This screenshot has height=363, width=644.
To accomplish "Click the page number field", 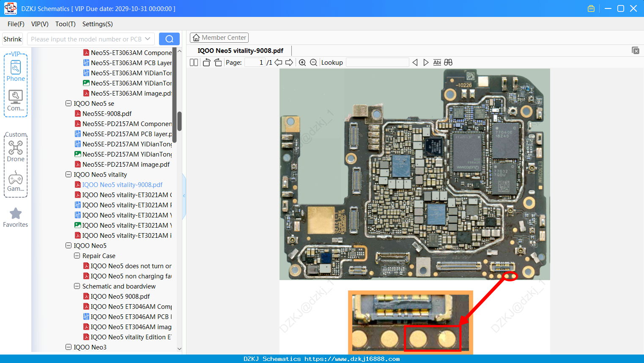I will click(255, 62).
